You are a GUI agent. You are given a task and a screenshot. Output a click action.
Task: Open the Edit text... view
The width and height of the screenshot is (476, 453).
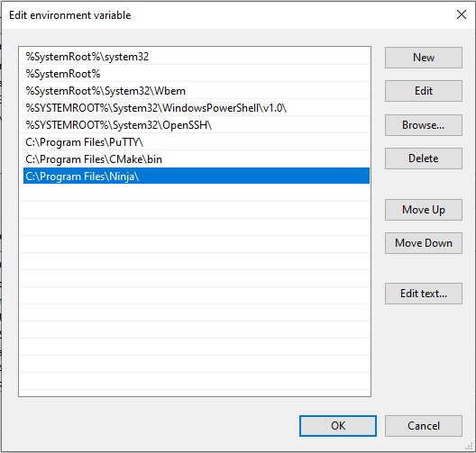424,294
